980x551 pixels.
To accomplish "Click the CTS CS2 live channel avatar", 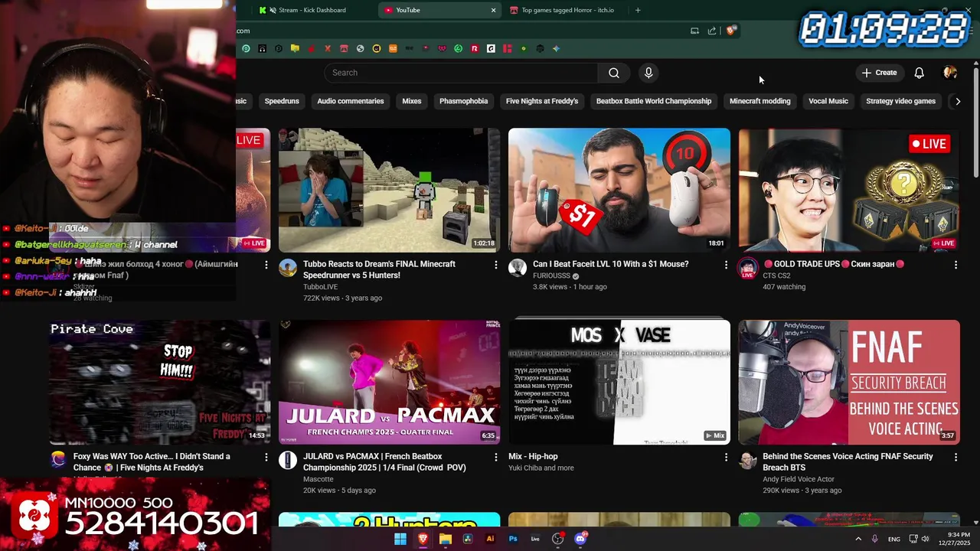I will point(747,268).
